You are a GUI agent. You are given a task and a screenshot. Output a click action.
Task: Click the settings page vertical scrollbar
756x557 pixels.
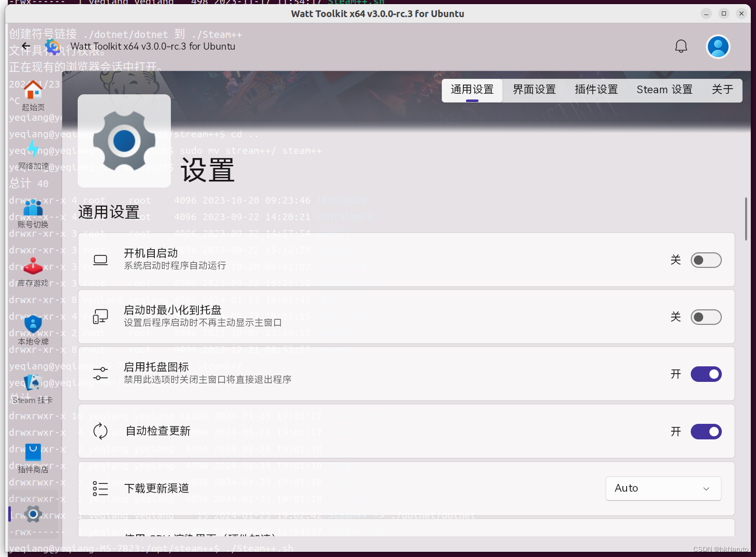[x=746, y=219]
